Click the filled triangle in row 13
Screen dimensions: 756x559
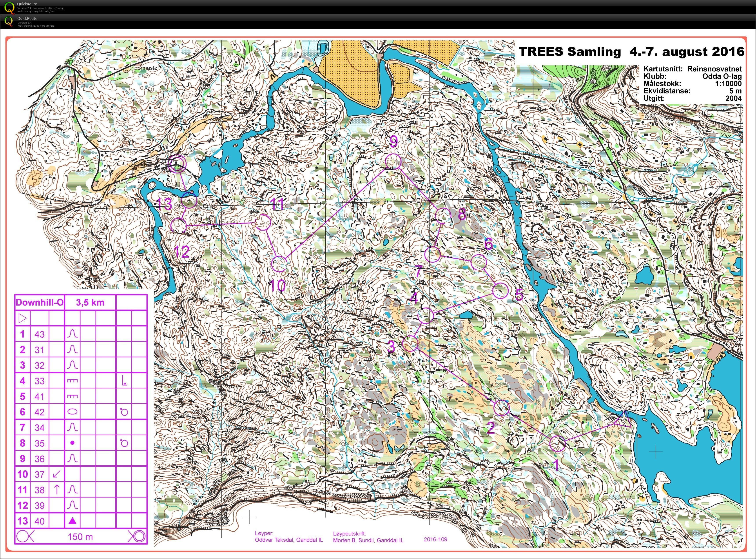(72, 521)
